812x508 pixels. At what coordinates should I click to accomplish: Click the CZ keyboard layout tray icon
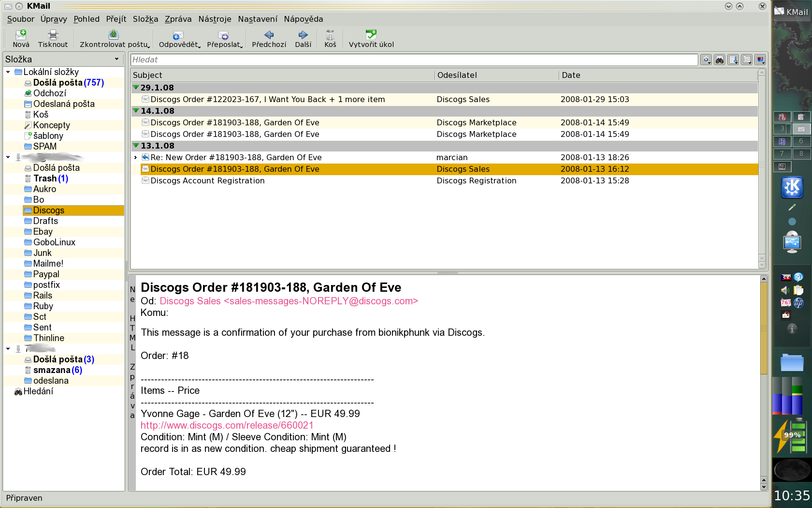(x=786, y=277)
